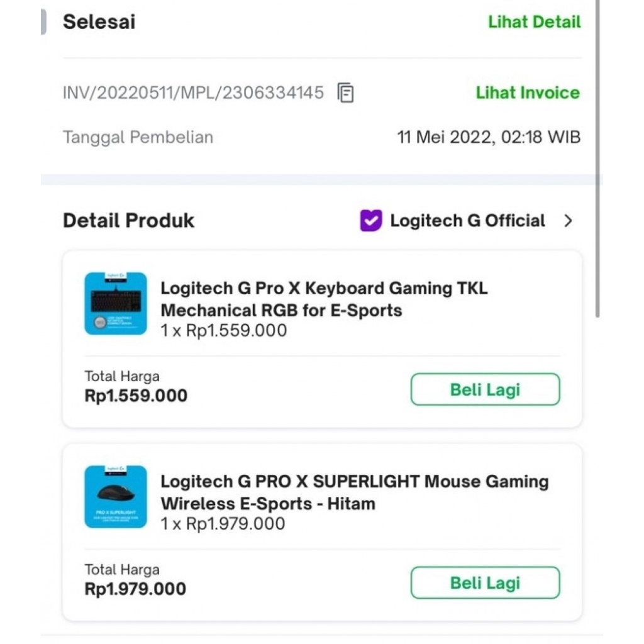Open the Lihat Invoice link
Screen dimensions: 644x644
527,92
